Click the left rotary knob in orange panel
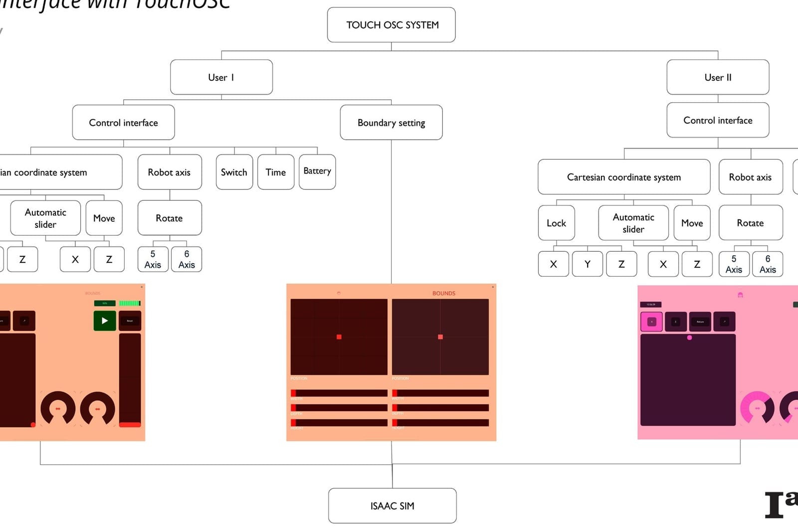Image resolution: width=798 pixels, height=532 pixels. tap(58, 408)
